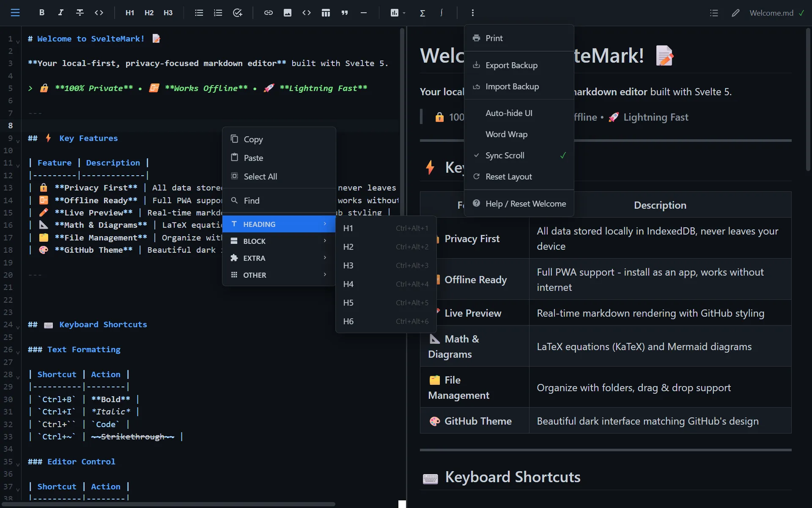Insert H2 heading from toolbar

coord(149,13)
